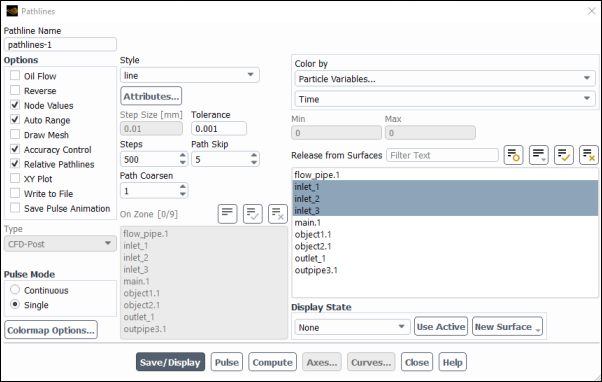The image size is (602, 382).
Task: Expand the New Surface dropdown button
Action: click(507, 326)
